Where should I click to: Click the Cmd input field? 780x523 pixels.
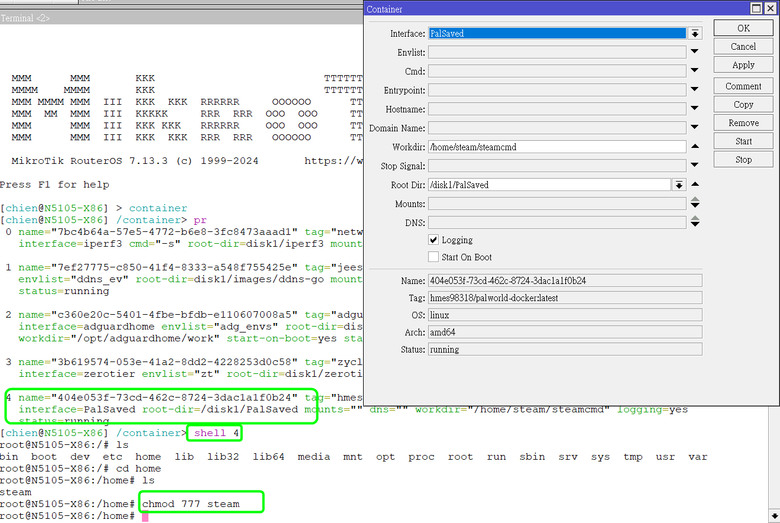click(557, 71)
